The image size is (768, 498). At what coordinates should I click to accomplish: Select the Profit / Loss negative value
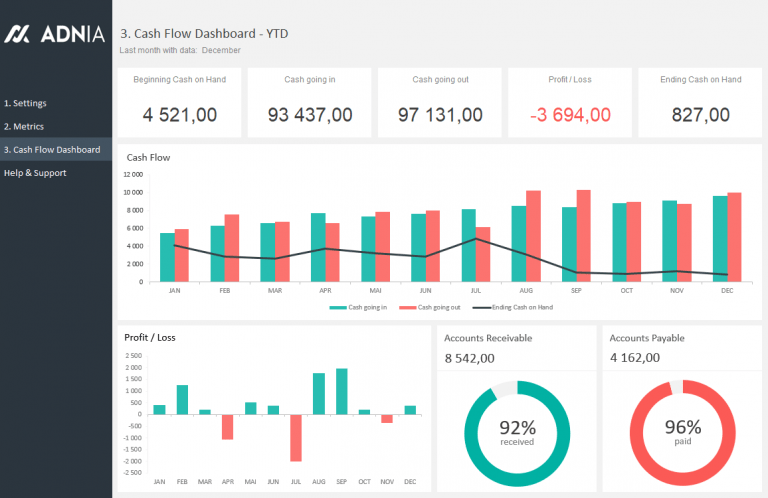[x=569, y=115]
